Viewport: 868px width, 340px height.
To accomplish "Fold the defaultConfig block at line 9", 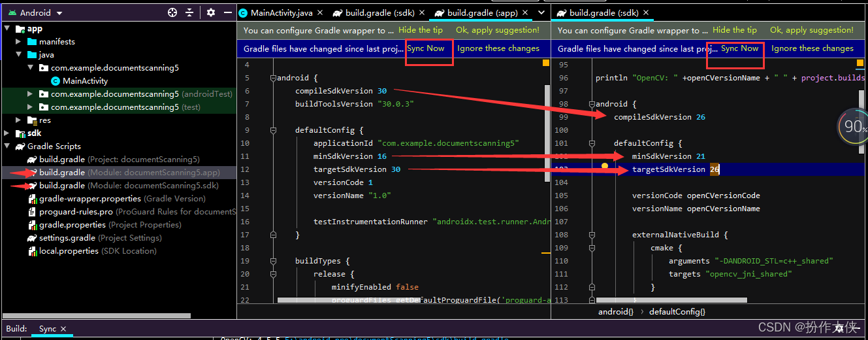I will point(272,130).
